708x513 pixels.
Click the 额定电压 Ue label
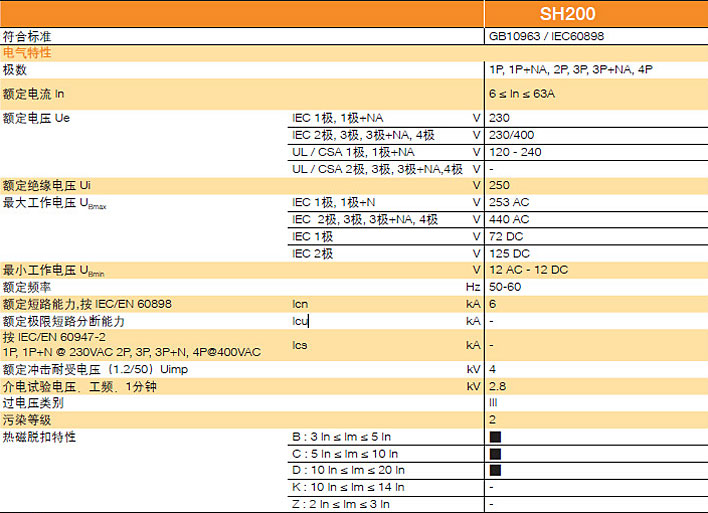click(36, 118)
